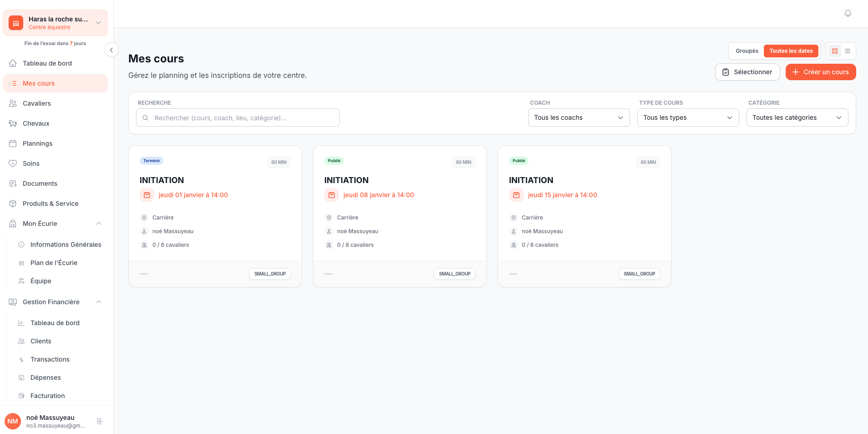Toggle the Groupés view option
Image resolution: width=868 pixels, height=434 pixels.
click(x=747, y=51)
